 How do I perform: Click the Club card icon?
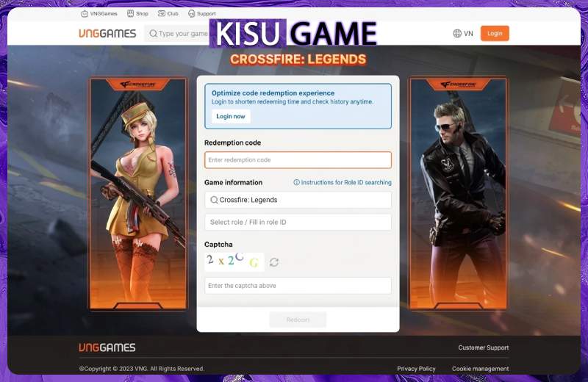(161, 13)
